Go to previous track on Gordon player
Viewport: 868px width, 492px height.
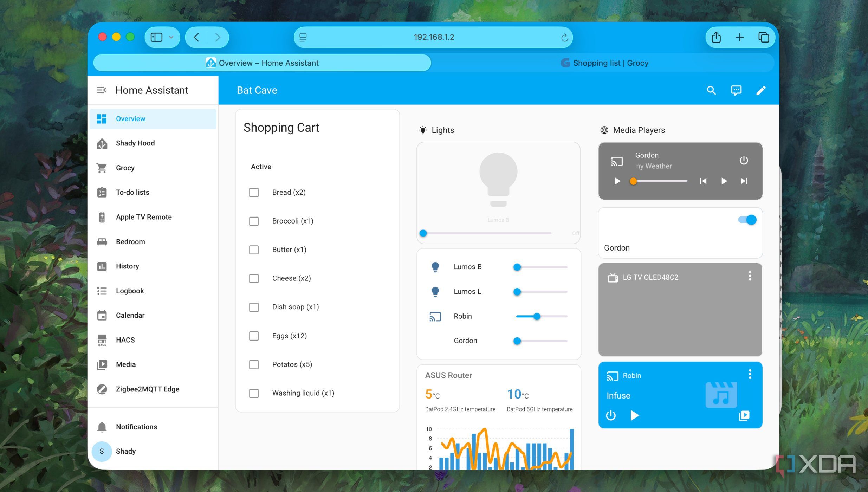703,181
